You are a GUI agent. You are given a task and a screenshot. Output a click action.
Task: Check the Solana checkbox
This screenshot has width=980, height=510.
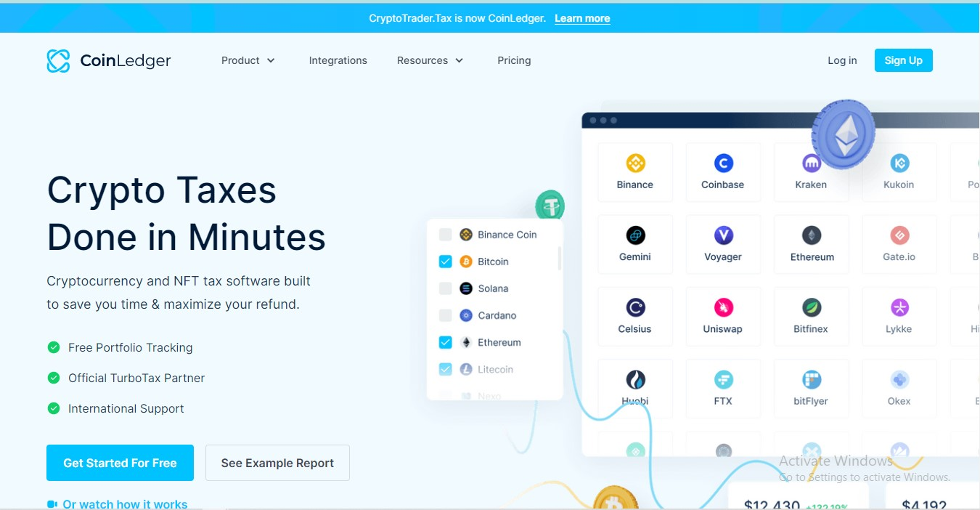[445, 288]
